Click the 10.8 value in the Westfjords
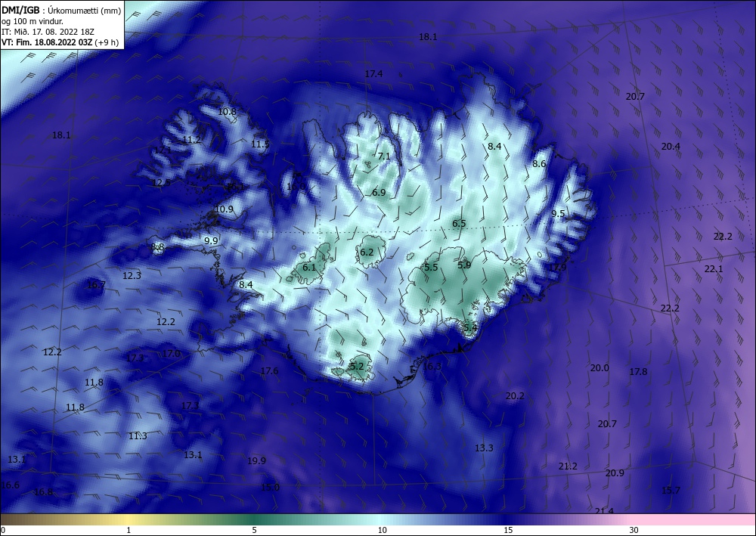 pyautogui.click(x=227, y=111)
